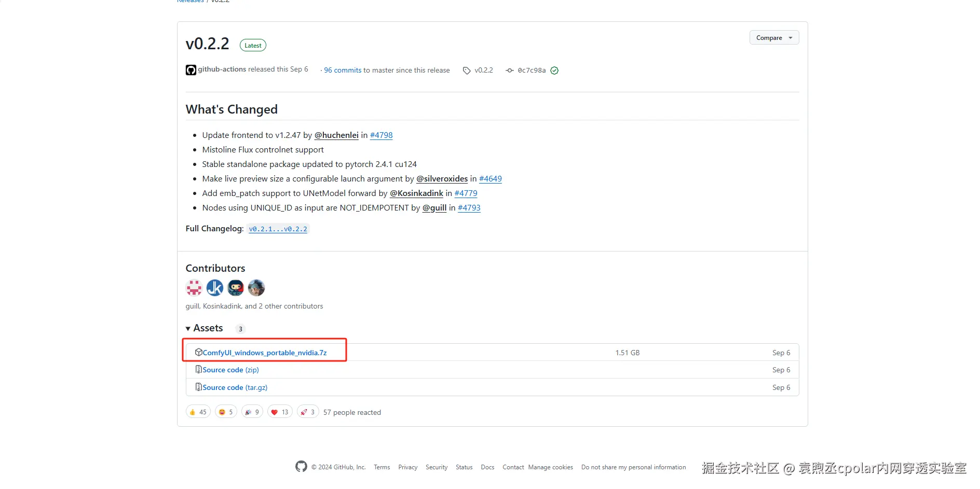Open the Terms footer link

click(382, 467)
